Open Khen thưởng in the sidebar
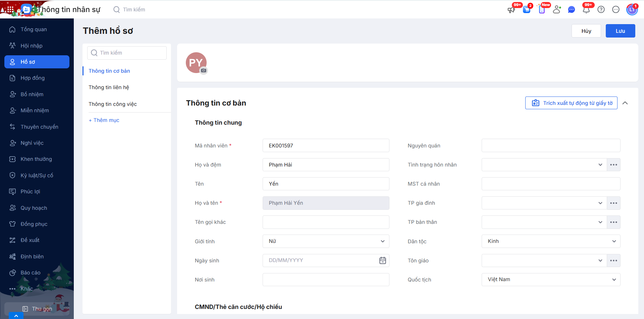 (36, 159)
